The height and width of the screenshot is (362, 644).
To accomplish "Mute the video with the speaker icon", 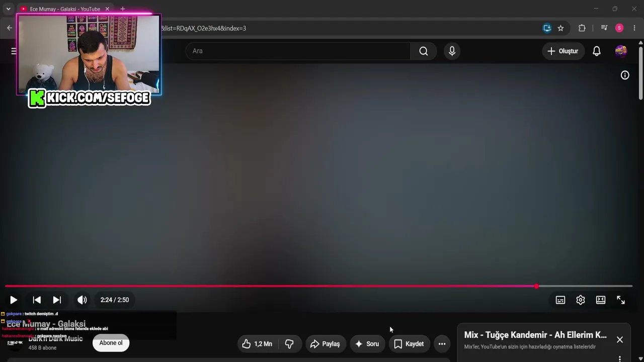I will point(82,300).
